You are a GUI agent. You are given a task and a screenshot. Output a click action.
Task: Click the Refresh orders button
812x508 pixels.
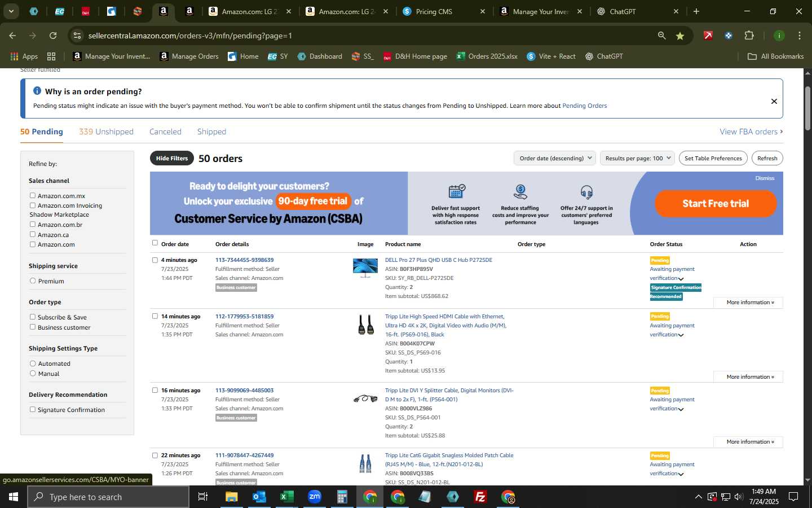coord(767,158)
